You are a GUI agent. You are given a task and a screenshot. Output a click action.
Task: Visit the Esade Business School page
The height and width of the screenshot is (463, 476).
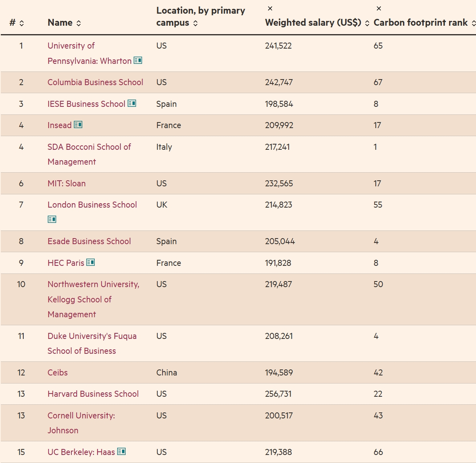coord(89,241)
